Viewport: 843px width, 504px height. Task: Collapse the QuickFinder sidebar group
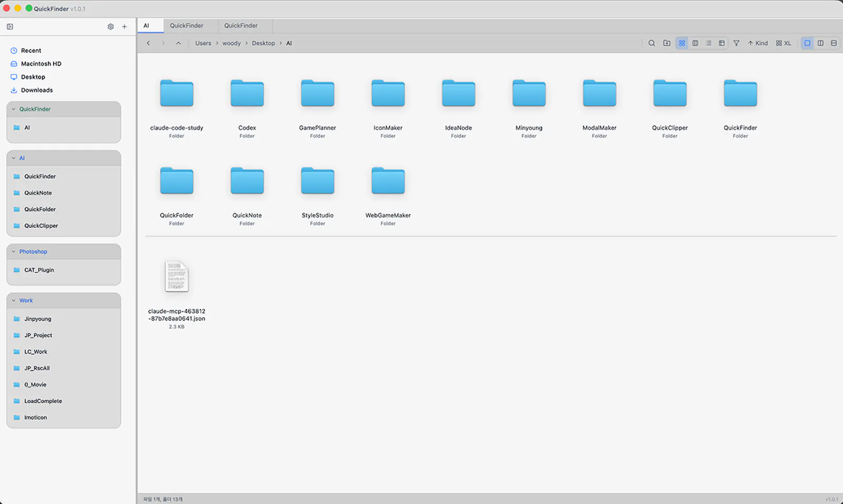click(x=14, y=109)
